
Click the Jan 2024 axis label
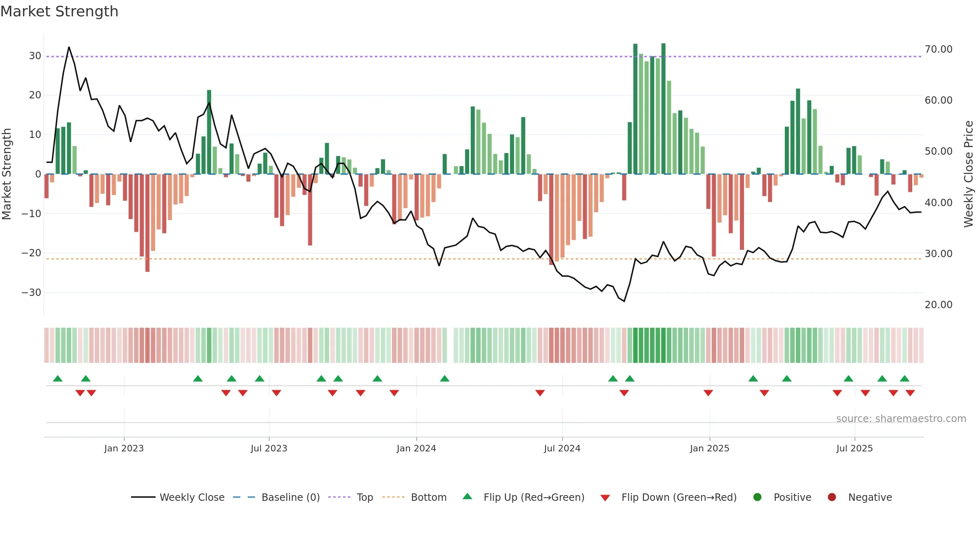coord(416,449)
